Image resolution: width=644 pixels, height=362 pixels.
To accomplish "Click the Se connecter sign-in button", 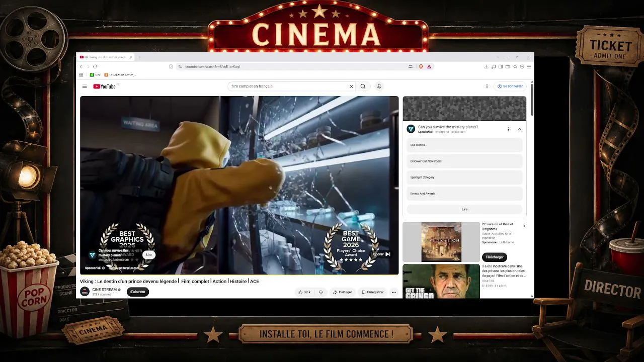I will [x=510, y=86].
